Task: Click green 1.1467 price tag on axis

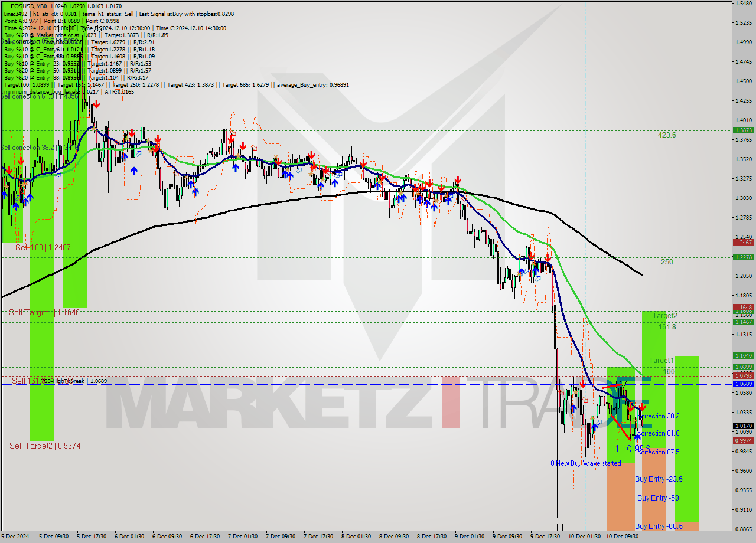Action: pyautogui.click(x=743, y=322)
